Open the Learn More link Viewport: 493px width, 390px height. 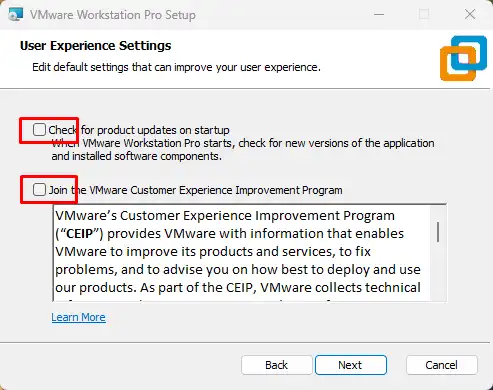(79, 317)
